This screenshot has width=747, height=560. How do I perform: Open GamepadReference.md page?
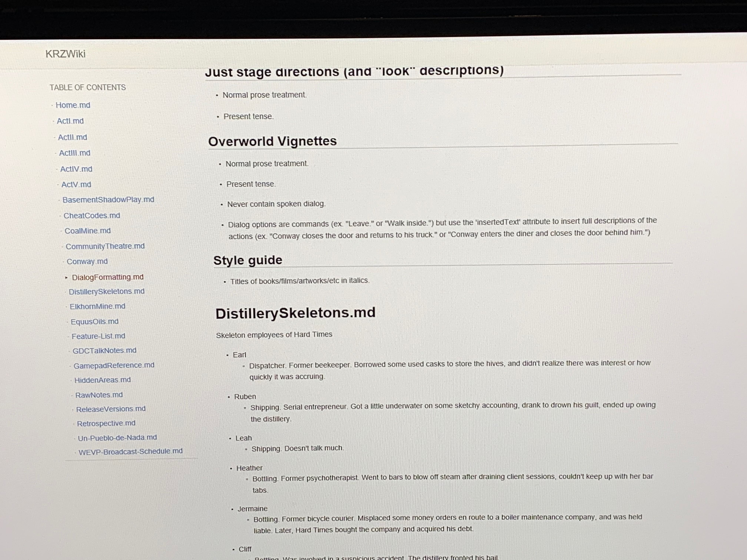coord(114,366)
